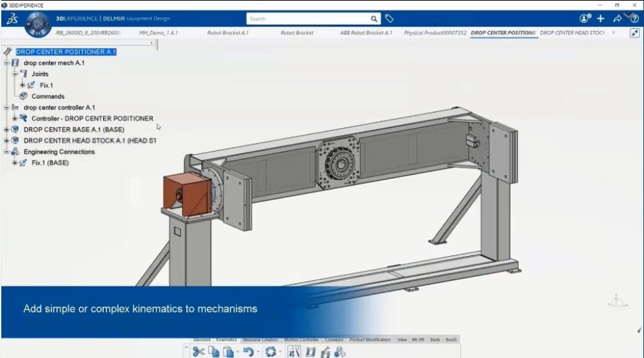
Task: Open the View action bar tab
Action: (x=402, y=340)
